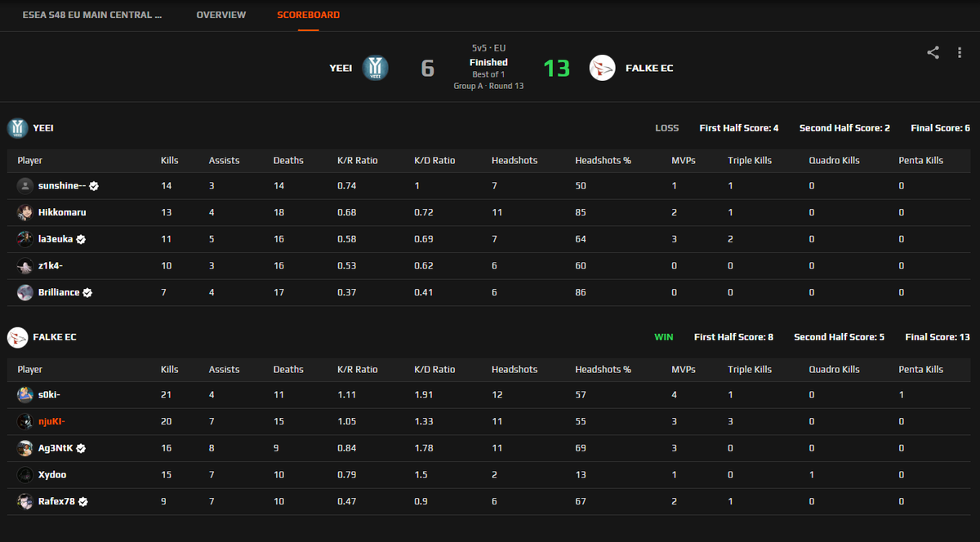The width and height of the screenshot is (980, 542).
Task: Click Ag3NtK K/D ratio 1.78
Action: point(424,448)
